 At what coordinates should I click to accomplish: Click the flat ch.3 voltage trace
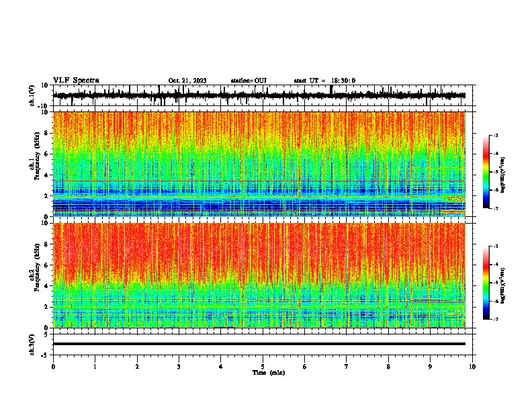click(259, 344)
